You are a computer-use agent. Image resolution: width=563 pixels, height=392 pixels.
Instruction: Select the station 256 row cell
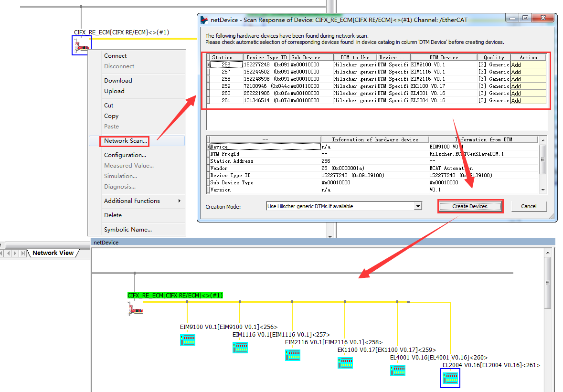pyautogui.click(x=226, y=64)
